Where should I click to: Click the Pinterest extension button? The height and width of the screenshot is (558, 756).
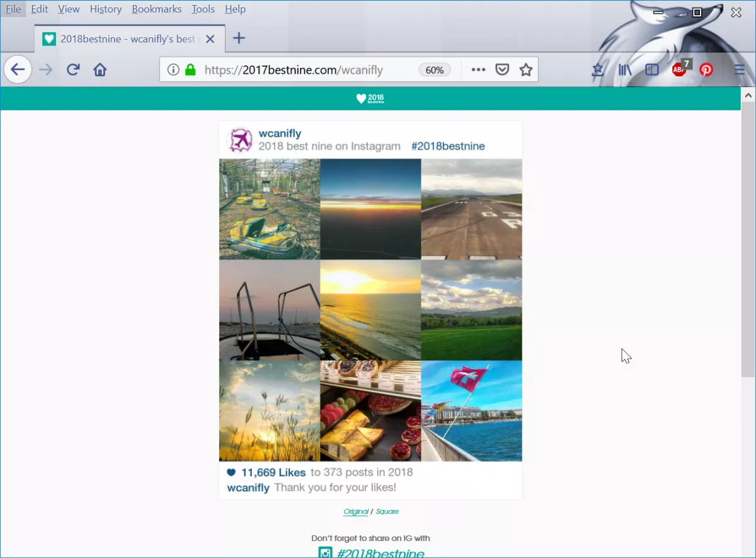point(706,69)
